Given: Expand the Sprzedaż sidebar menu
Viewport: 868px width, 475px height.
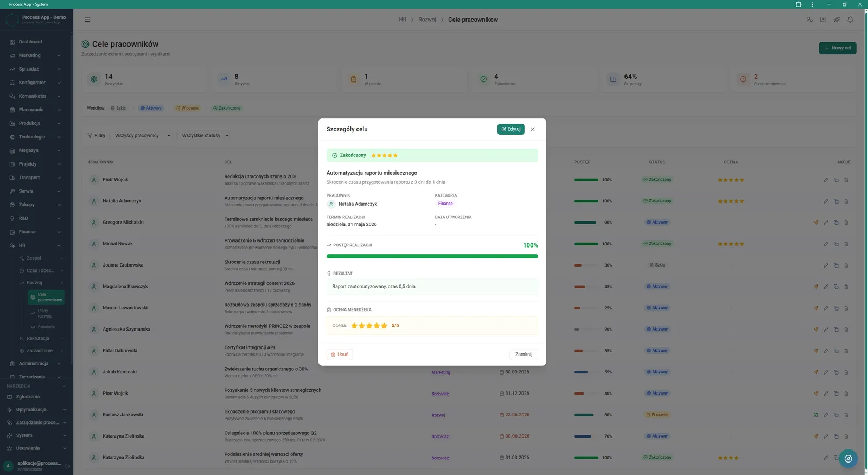Looking at the screenshot, I should [36, 69].
